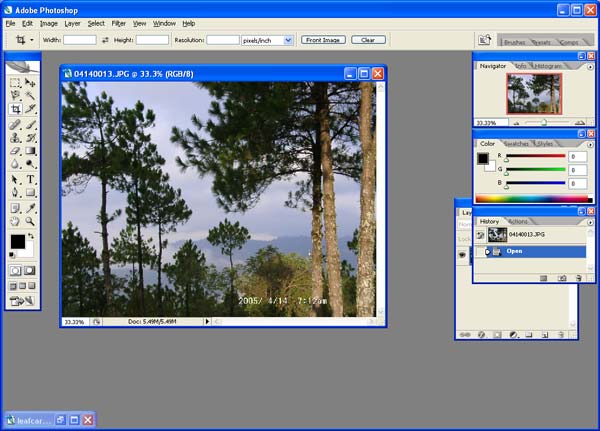The image size is (600, 431).
Task: Toggle visibility eye of the layer
Action: coord(462,255)
